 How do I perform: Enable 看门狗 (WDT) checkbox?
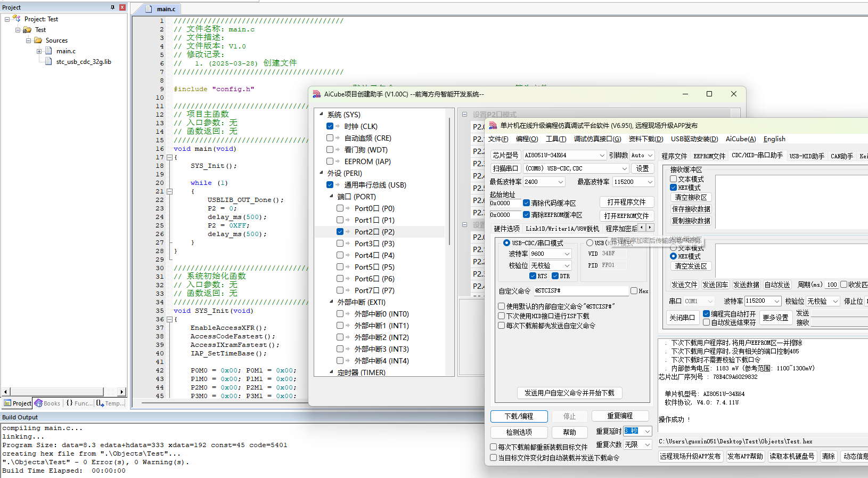click(330, 150)
